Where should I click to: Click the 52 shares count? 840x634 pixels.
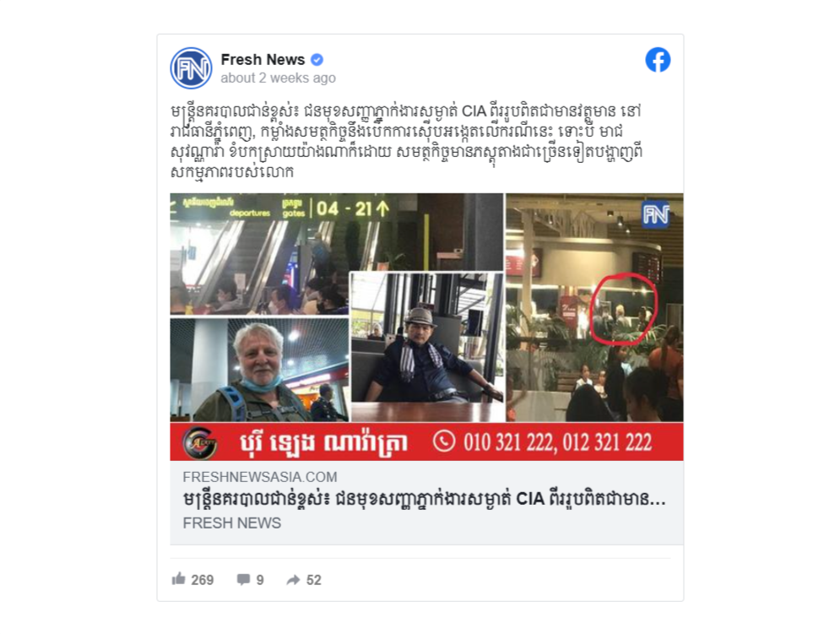coord(313,580)
